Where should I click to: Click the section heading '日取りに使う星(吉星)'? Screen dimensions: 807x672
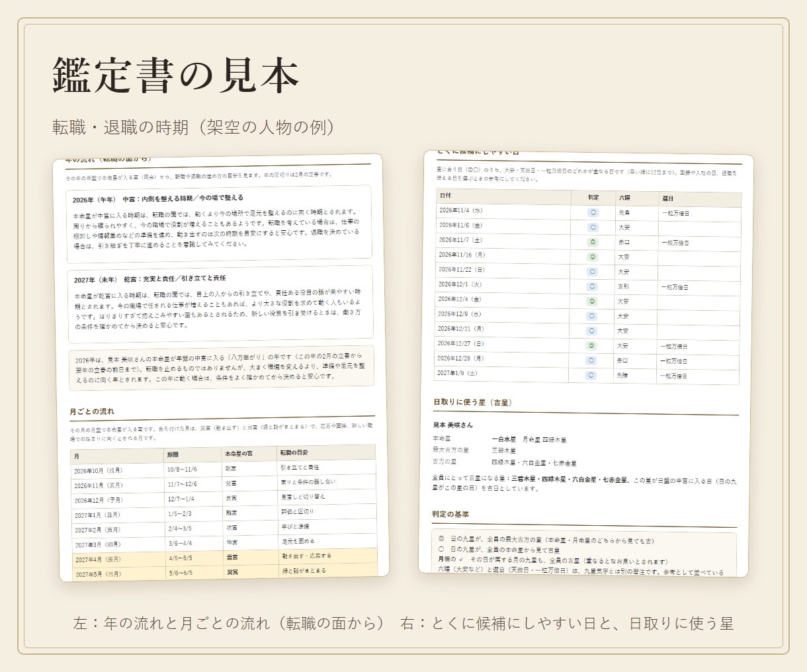pos(474,402)
